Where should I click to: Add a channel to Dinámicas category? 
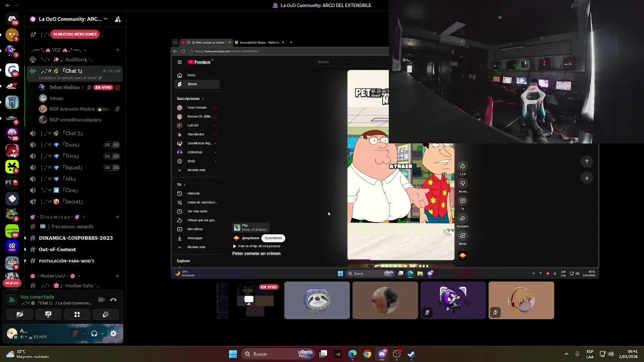[x=117, y=217]
